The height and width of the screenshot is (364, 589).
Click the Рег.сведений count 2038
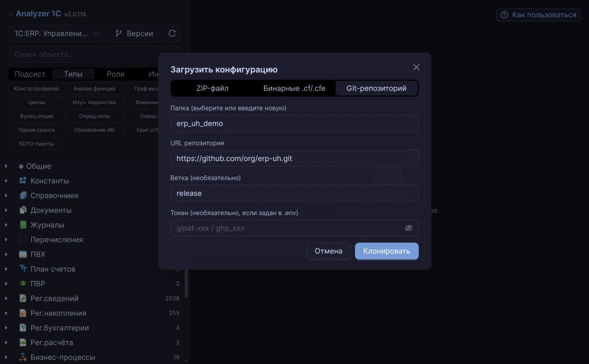tap(172, 298)
